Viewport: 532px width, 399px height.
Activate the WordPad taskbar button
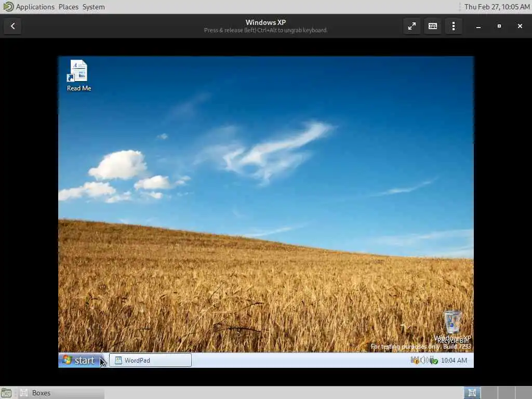150,360
